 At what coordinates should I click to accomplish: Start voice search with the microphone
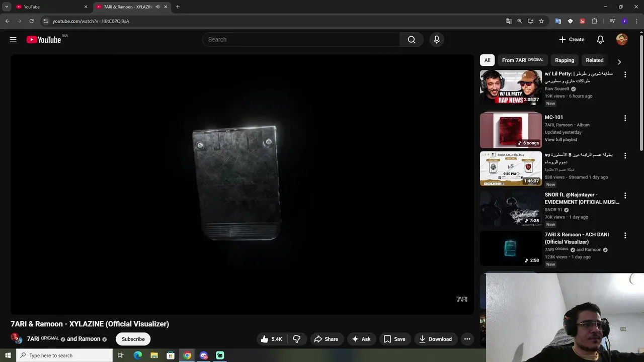(x=437, y=40)
